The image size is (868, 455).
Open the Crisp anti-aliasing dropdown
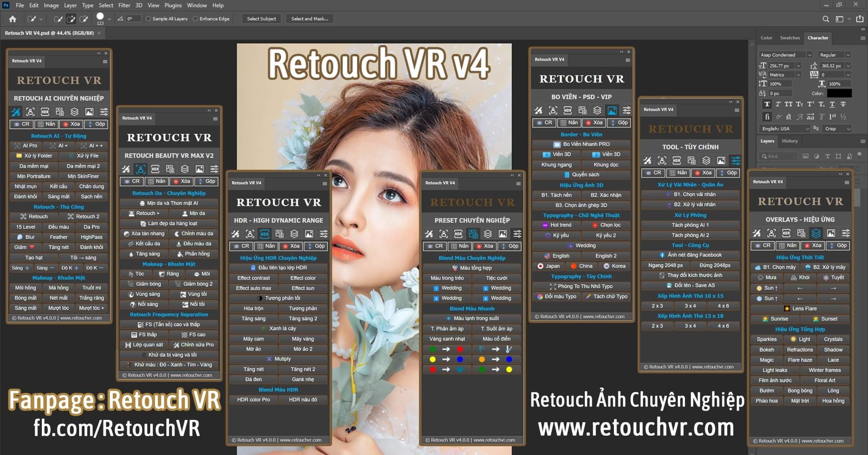837,129
